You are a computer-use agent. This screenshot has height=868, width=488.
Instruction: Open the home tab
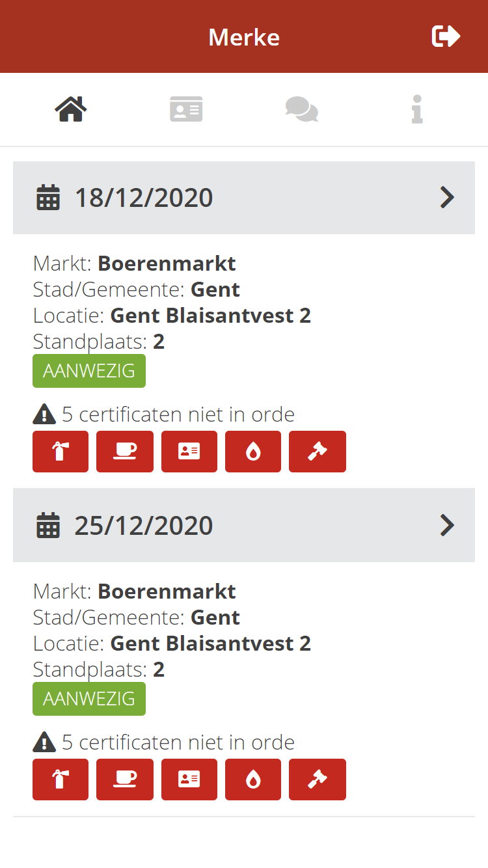point(71,109)
